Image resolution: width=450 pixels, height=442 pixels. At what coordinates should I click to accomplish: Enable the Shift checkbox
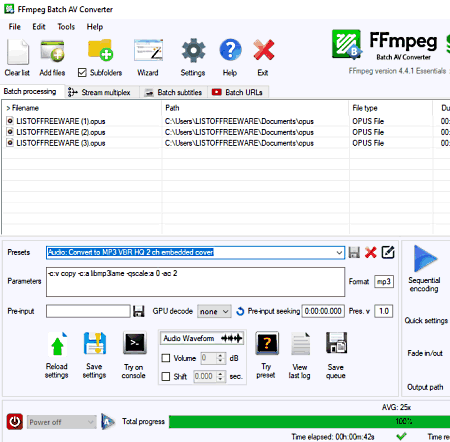tap(166, 376)
